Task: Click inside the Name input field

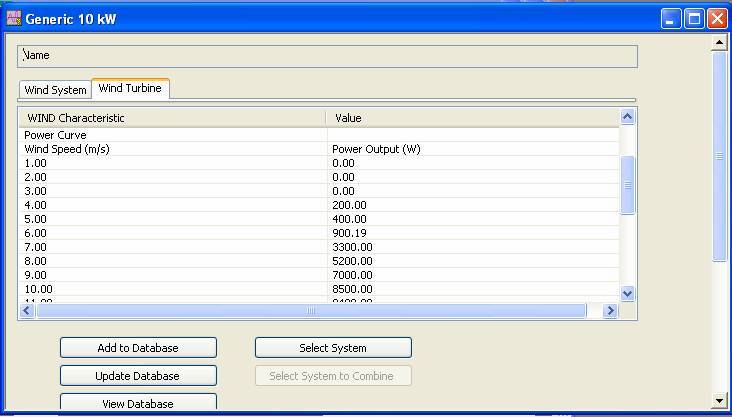Action: point(327,56)
